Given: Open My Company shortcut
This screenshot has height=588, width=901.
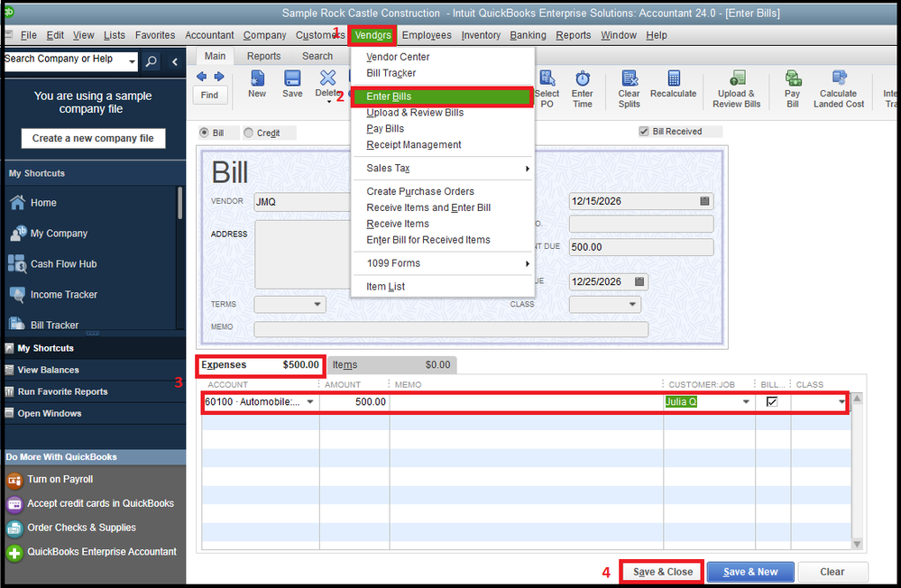Looking at the screenshot, I should 59,234.
